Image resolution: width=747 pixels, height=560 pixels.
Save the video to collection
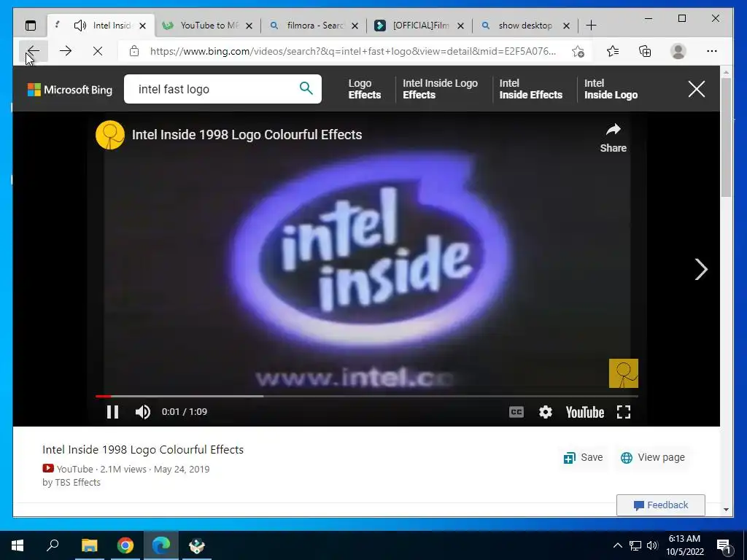click(584, 458)
